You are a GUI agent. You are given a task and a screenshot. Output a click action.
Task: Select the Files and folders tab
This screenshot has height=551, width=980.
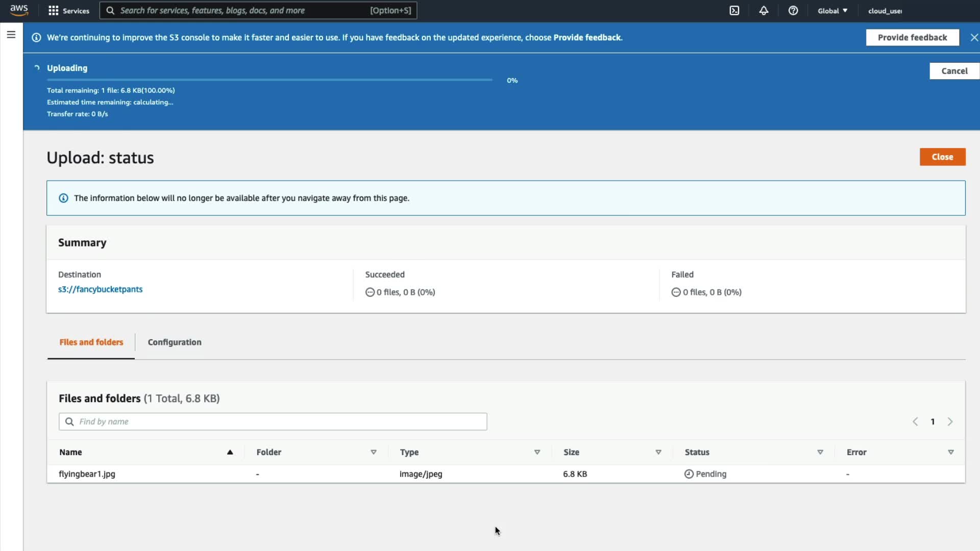(91, 342)
